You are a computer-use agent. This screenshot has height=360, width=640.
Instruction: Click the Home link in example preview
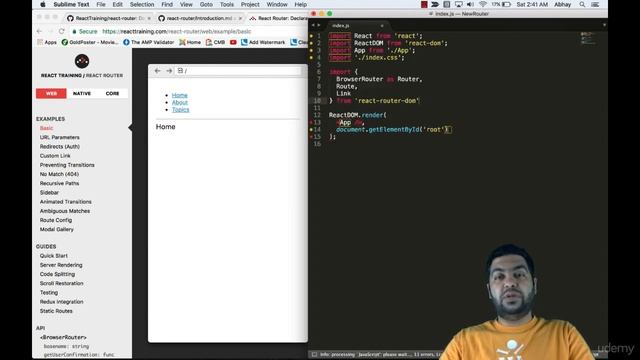pos(180,95)
